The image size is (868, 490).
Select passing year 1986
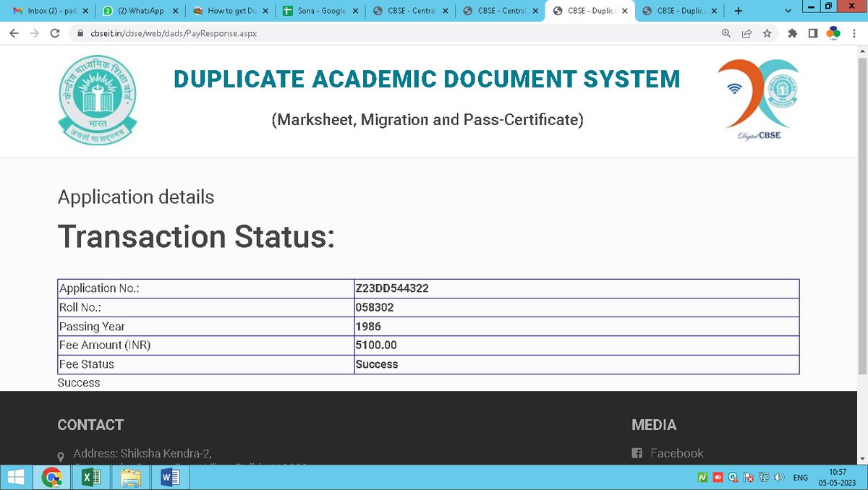[x=368, y=327]
